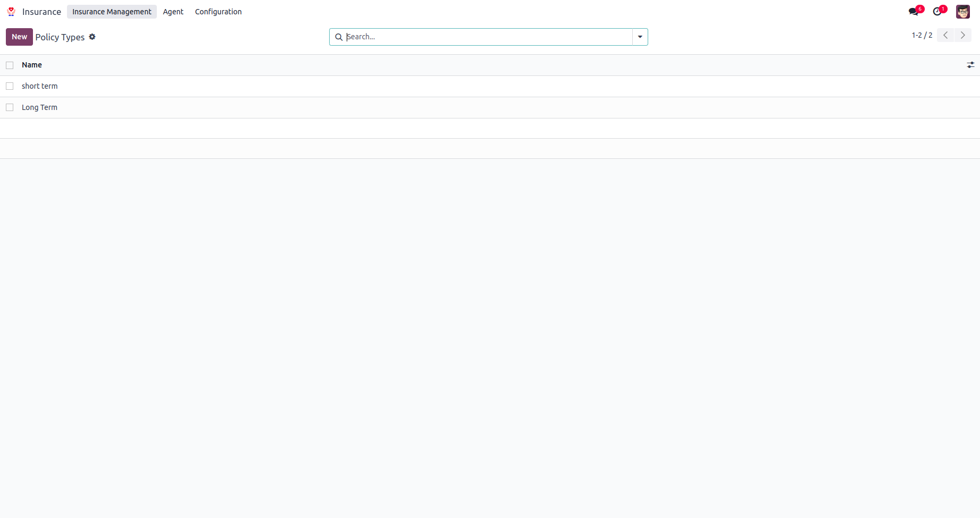This screenshot has height=518, width=980.
Task: Sort by the Name column header
Action: pyautogui.click(x=32, y=65)
